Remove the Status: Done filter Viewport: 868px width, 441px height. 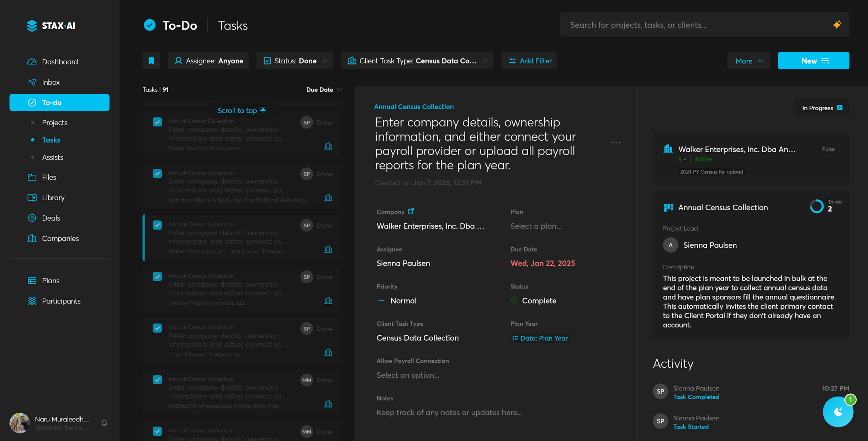coord(325,61)
